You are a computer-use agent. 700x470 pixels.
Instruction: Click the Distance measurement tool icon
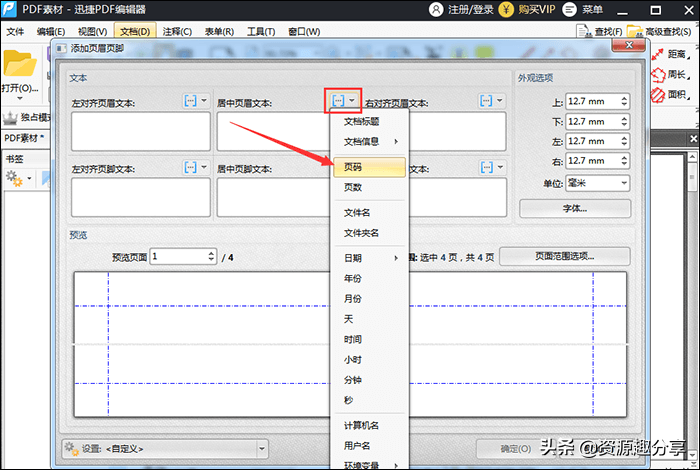coord(658,54)
